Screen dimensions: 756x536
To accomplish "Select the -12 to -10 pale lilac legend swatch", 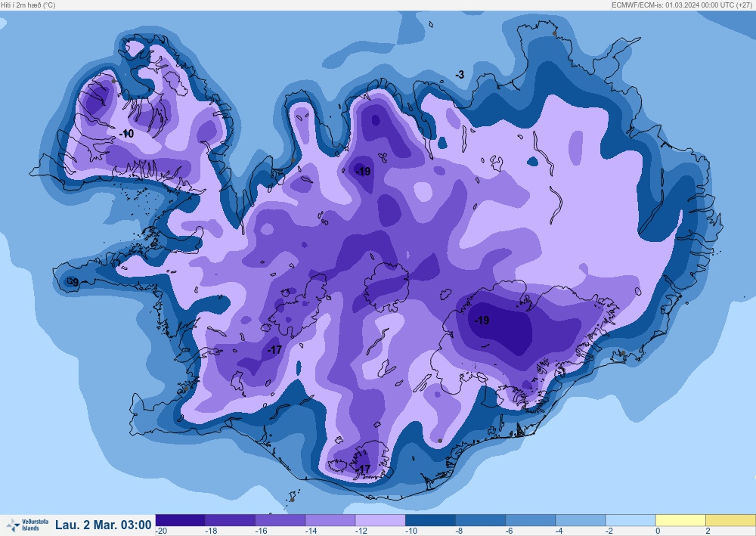I will [380, 520].
